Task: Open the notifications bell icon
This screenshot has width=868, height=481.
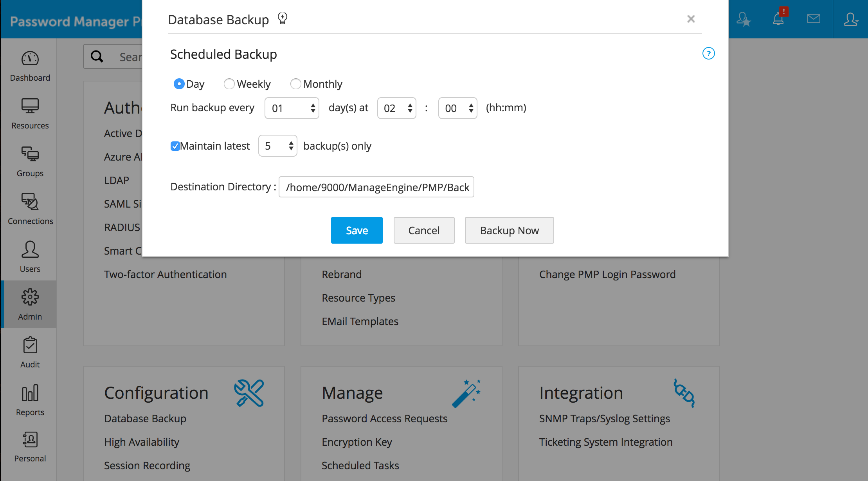Action: pos(778,19)
